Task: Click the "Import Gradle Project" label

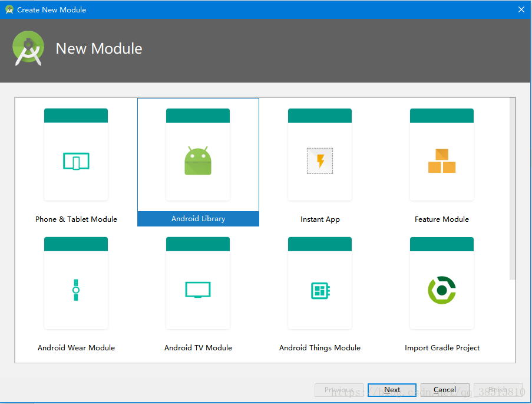Action: [442, 348]
